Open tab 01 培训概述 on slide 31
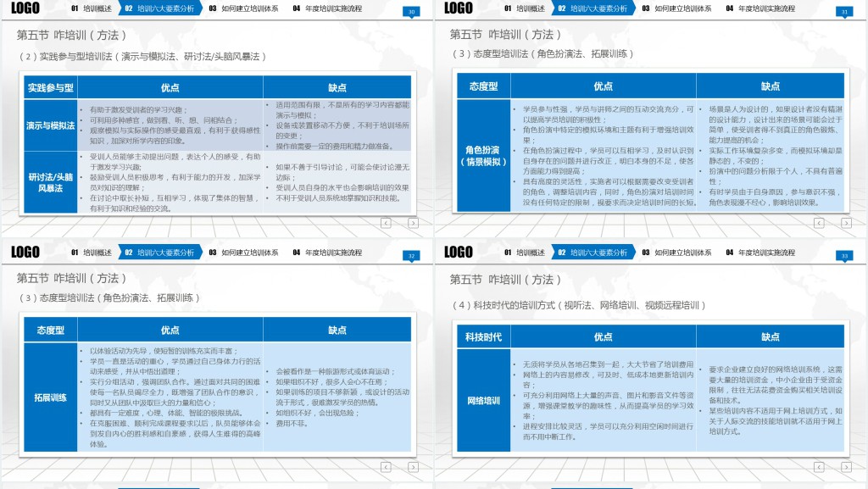The width and height of the screenshot is (868, 489). click(x=524, y=8)
